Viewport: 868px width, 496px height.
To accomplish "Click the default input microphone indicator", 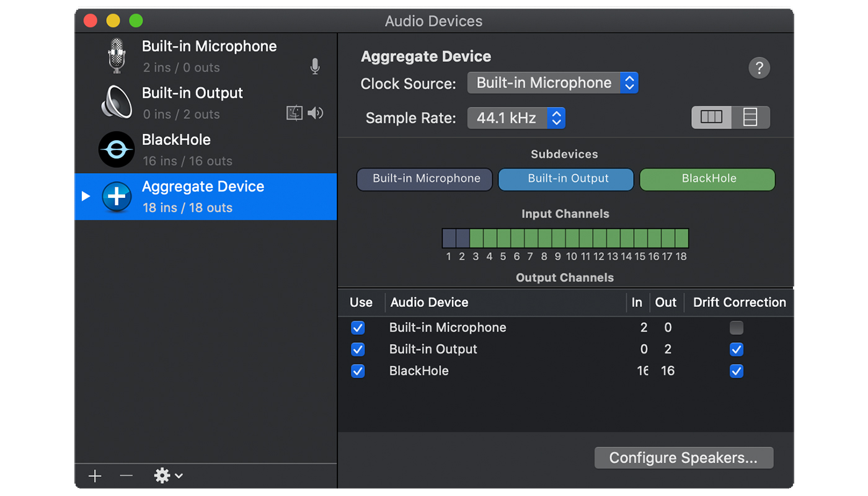I will [315, 67].
